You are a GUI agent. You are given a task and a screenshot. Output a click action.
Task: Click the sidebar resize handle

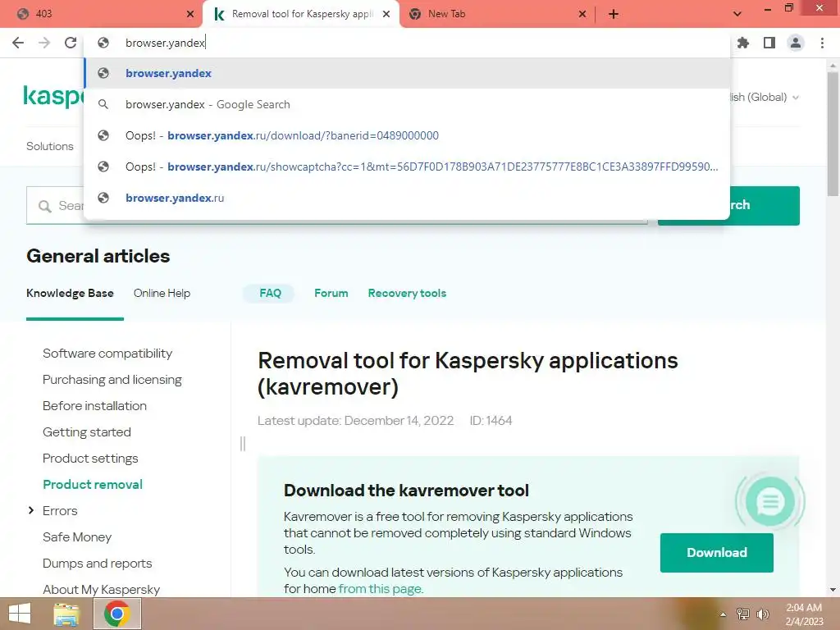pos(243,444)
